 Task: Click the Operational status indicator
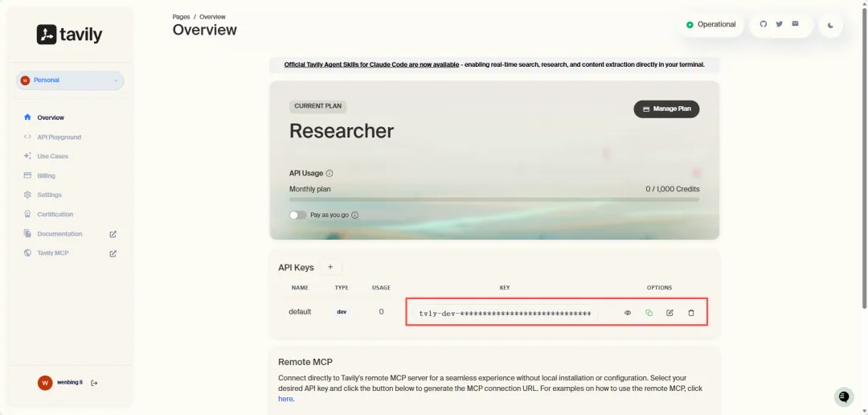click(710, 24)
